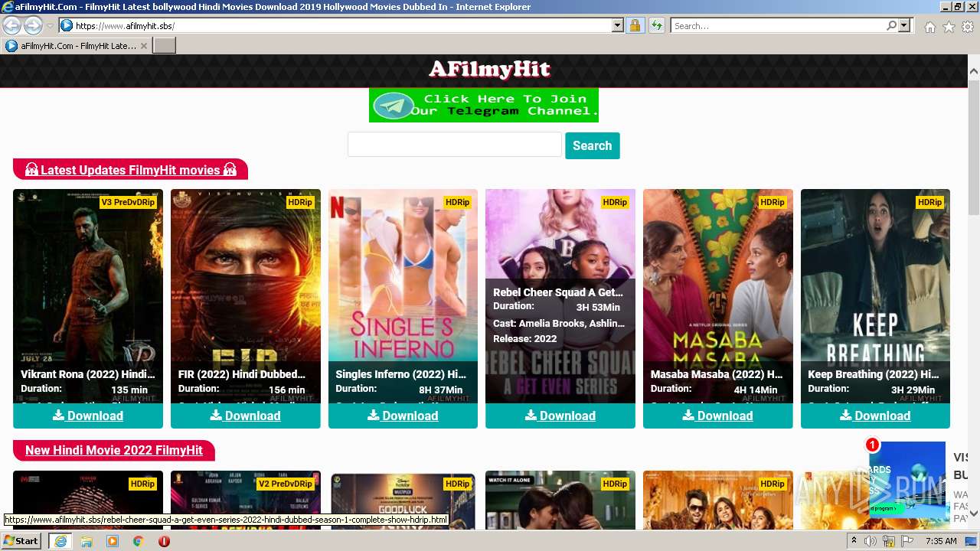Show hidden system tray icons
Viewport: 980px width, 551px height.
pyautogui.click(x=854, y=541)
